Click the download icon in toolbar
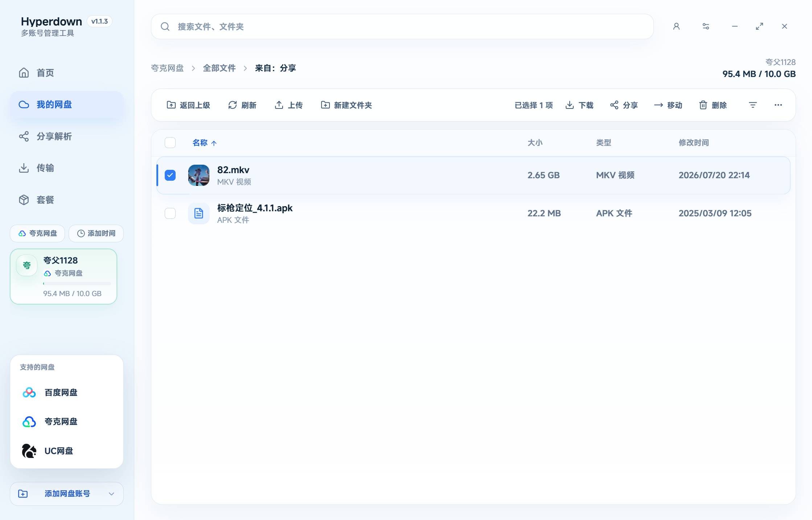812x520 pixels. click(x=570, y=105)
